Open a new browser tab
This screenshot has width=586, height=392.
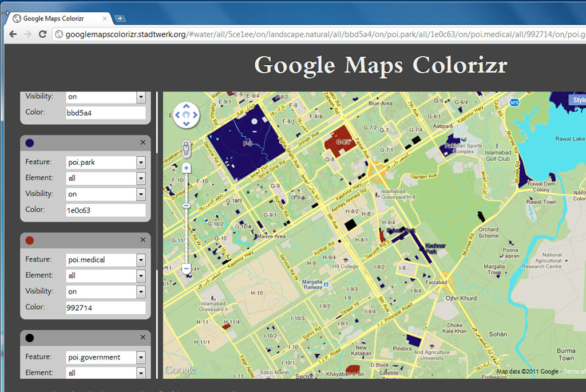pyautogui.click(x=120, y=18)
